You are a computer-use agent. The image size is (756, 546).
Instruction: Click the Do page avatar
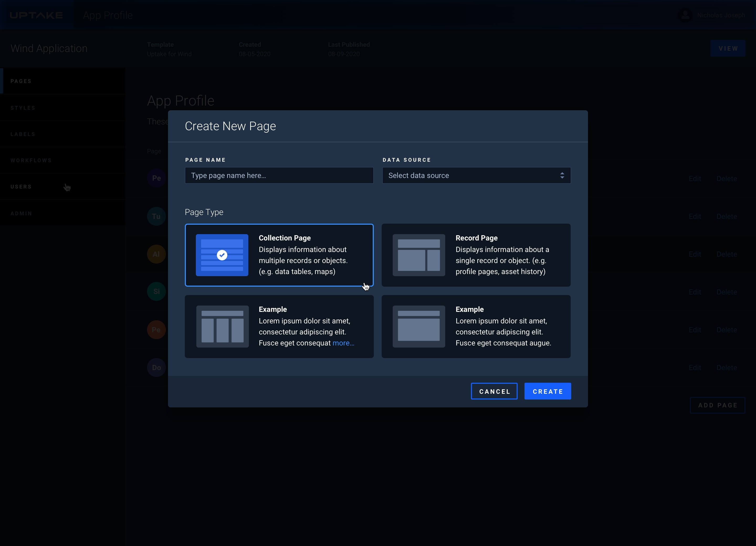point(156,368)
